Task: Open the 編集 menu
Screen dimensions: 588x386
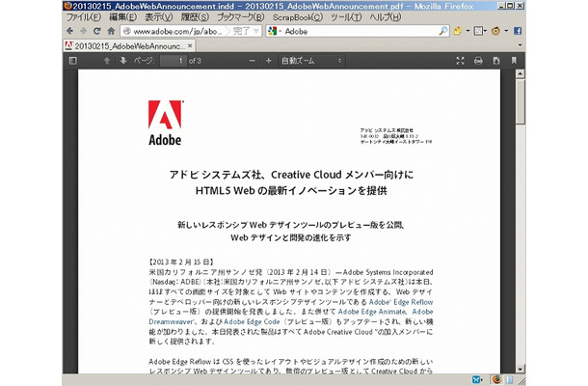Action: [x=122, y=17]
